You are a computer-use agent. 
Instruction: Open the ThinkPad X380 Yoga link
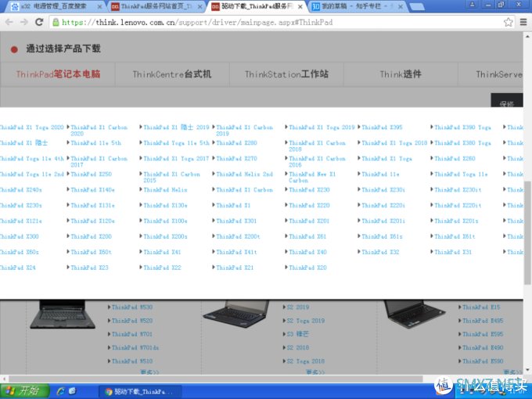[x=462, y=143]
